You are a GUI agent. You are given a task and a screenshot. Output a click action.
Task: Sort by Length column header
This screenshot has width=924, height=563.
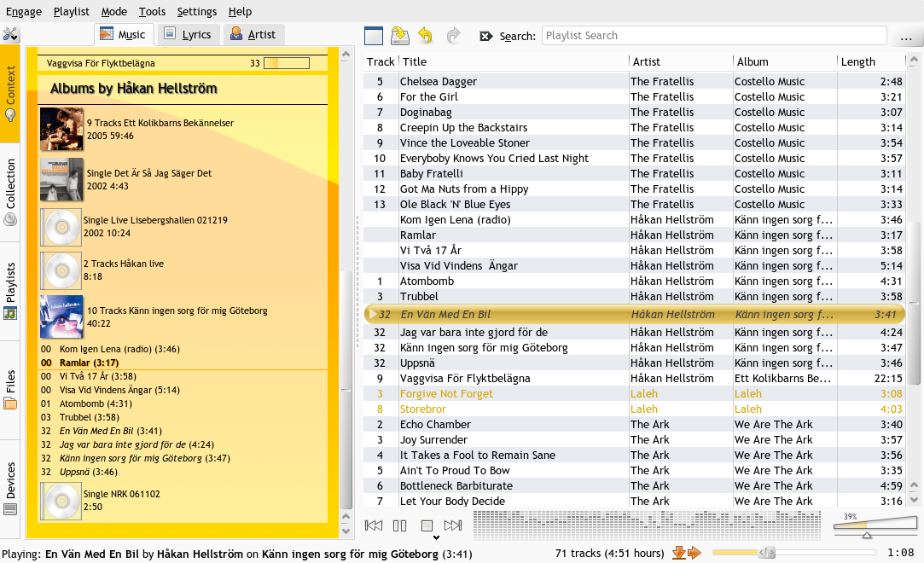point(871,61)
